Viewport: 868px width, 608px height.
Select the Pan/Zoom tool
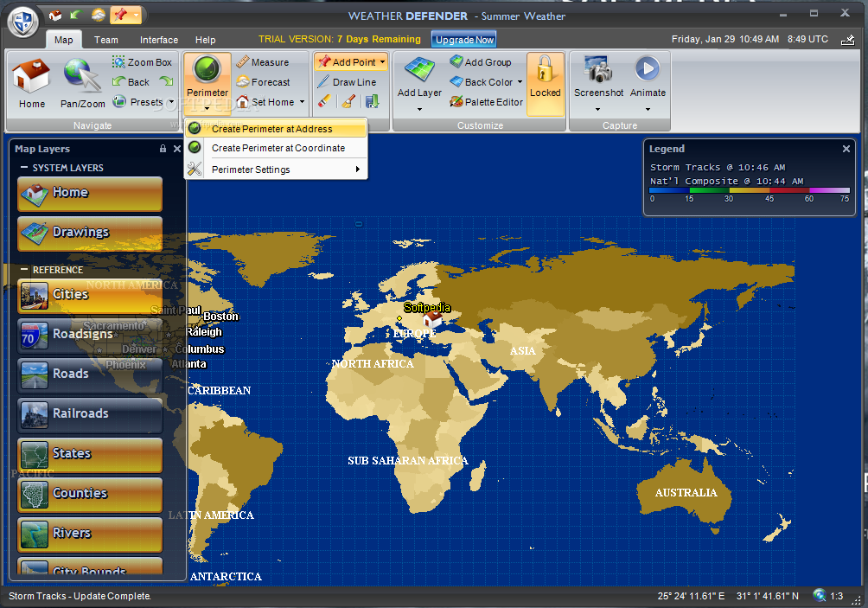tap(82, 83)
